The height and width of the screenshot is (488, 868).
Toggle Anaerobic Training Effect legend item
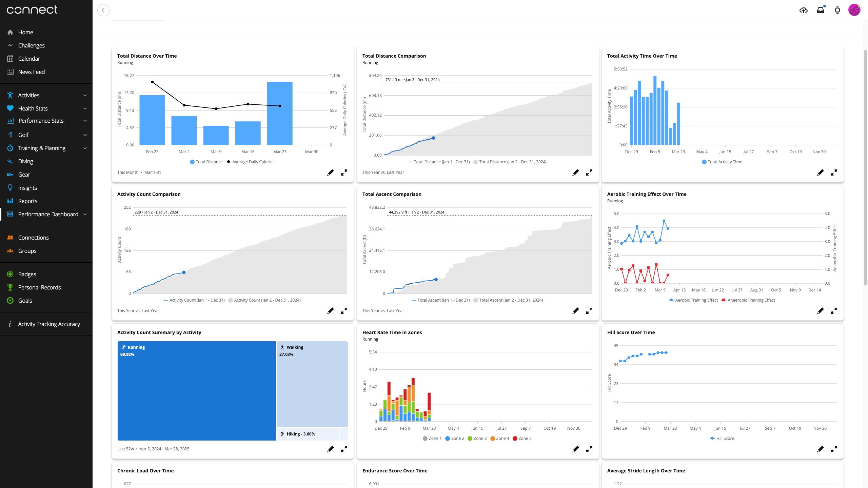point(748,300)
